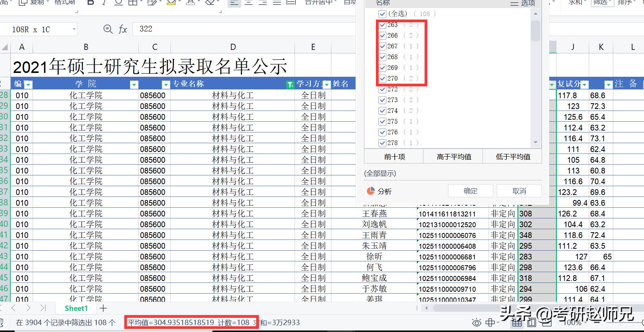Click the cell borders icon
This screenshot has height=332, width=644.
coord(133,2)
